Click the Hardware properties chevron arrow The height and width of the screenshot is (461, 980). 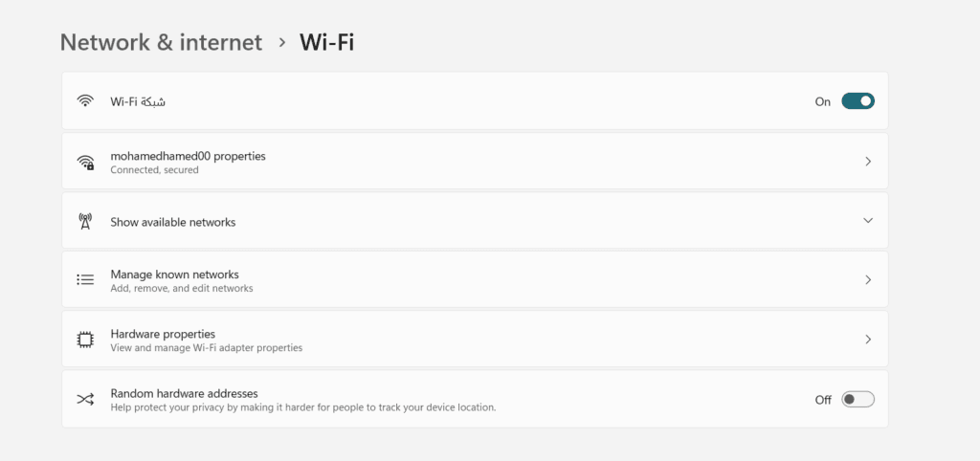(868, 340)
